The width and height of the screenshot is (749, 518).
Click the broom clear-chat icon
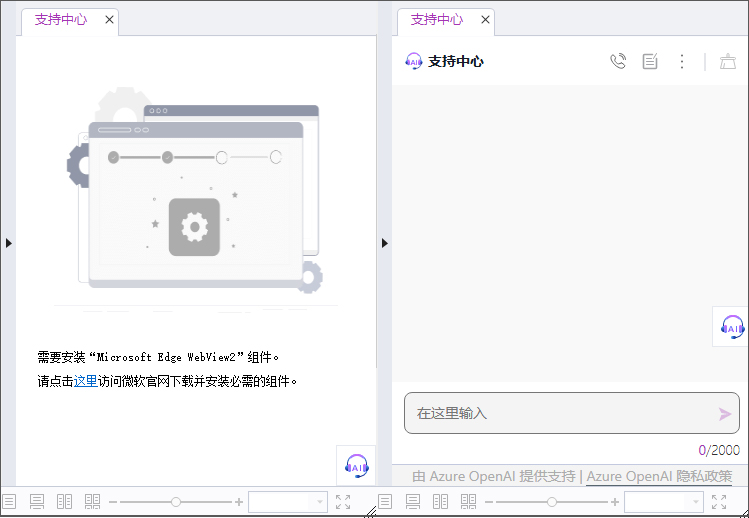click(727, 61)
